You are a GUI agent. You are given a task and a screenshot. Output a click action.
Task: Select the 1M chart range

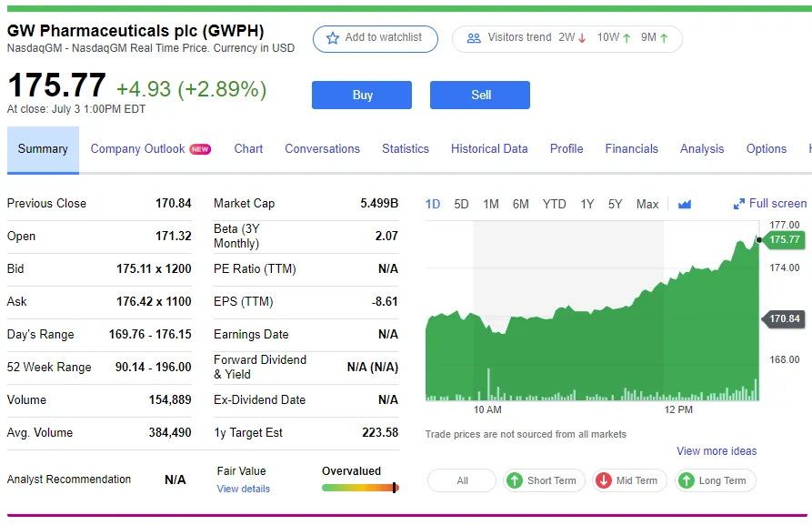pyautogui.click(x=491, y=204)
